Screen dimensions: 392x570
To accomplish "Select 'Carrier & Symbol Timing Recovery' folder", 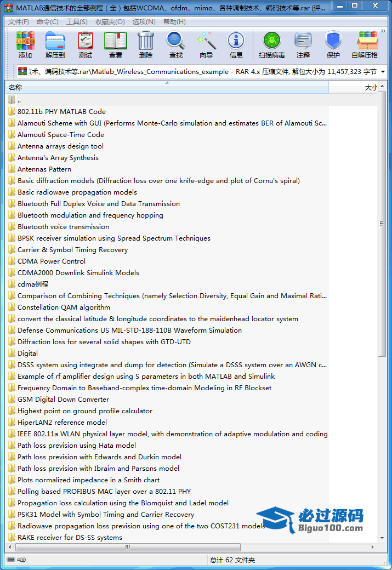I will [73, 250].
